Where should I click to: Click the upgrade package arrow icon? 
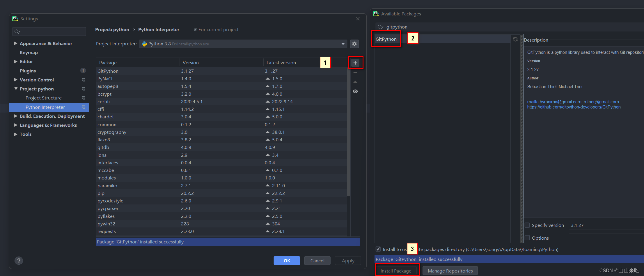click(x=355, y=82)
